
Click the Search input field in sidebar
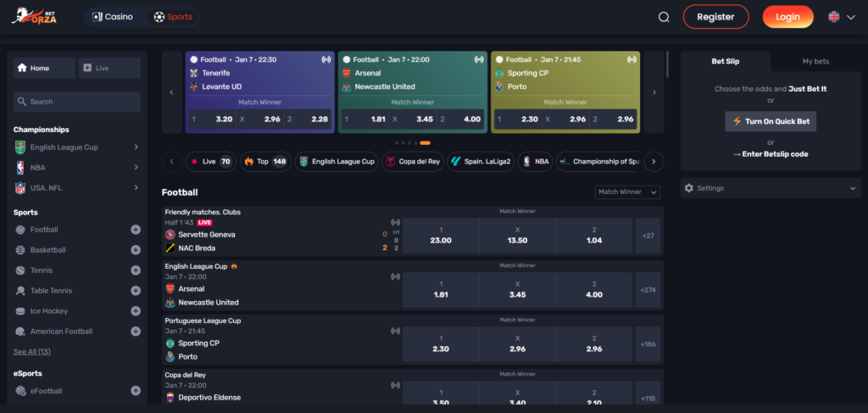pyautogui.click(x=77, y=102)
